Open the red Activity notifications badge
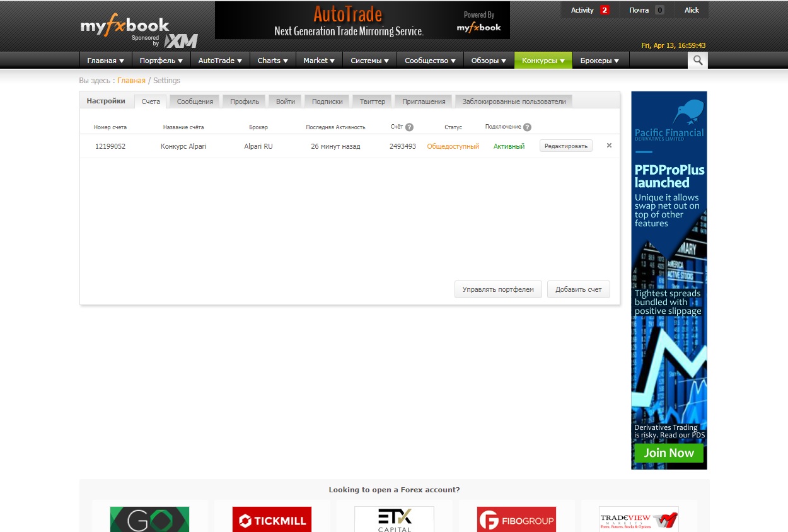The image size is (788, 532). (x=605, y=10)
